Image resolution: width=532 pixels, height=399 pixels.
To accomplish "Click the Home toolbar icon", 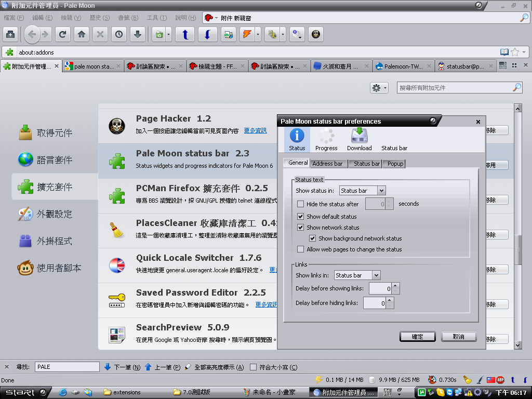I will tap(82, 35).
